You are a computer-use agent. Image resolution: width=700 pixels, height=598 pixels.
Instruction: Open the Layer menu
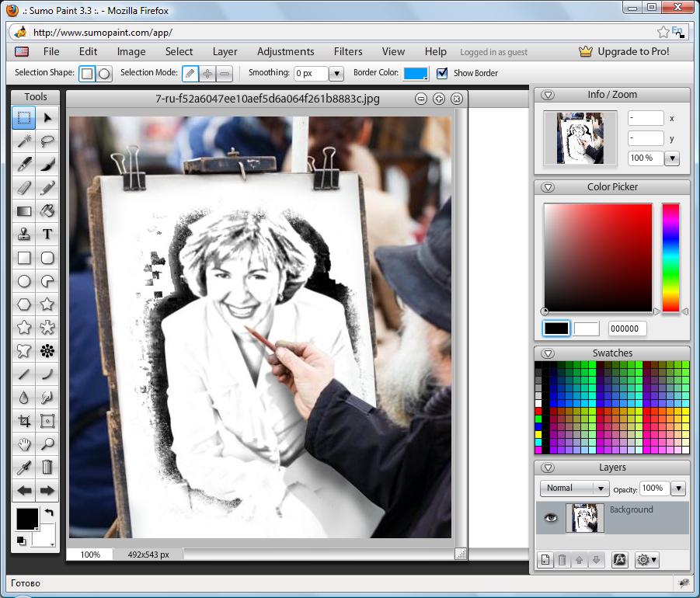[225, 52]
